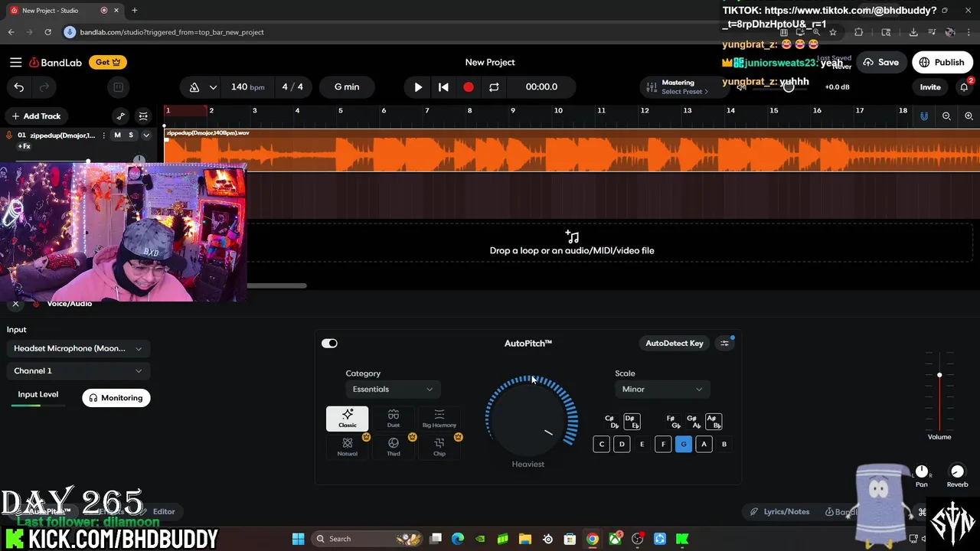Click the Invite button
This screenshot has width=980, height=551.
pos(930,87)
